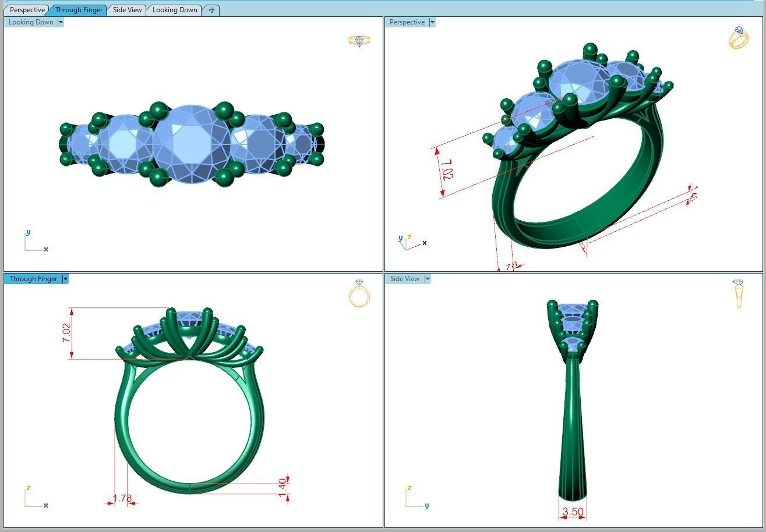Click the Side View viewport title label
The image size is (766, 532).
point(404,279)
